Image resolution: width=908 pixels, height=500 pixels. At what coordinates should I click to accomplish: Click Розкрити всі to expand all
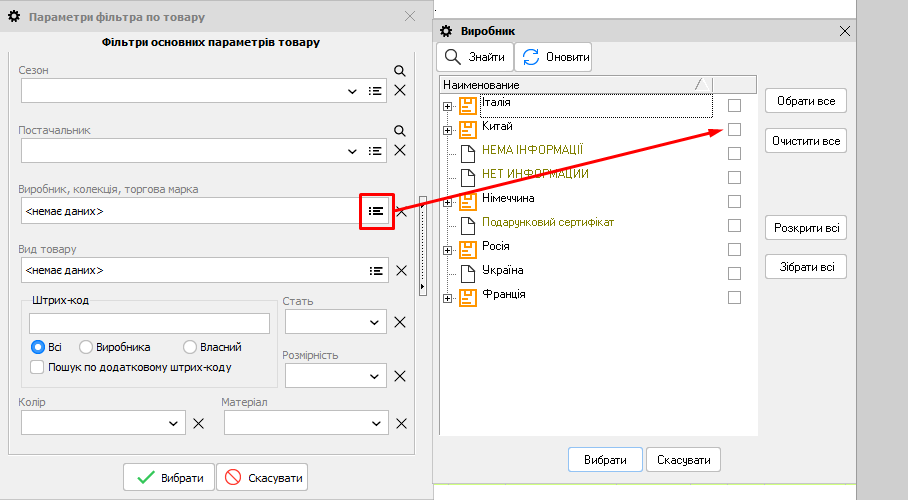pyautogui.click(x=806, y=228)
